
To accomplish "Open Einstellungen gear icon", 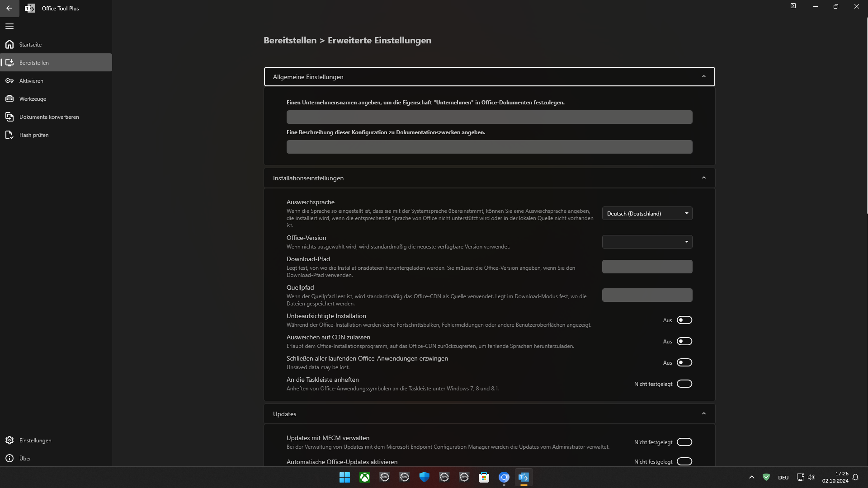I will click(x=9, y=440).
